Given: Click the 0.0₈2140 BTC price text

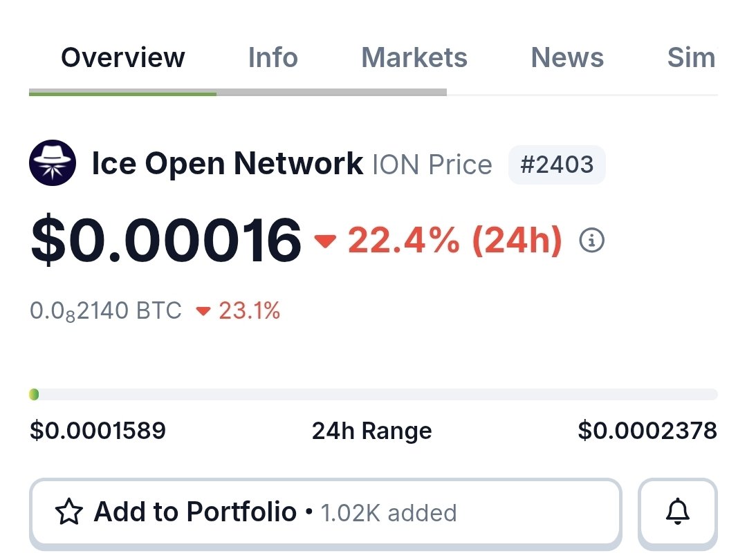Looking at the screenshot, I should [x=105, y=311].
